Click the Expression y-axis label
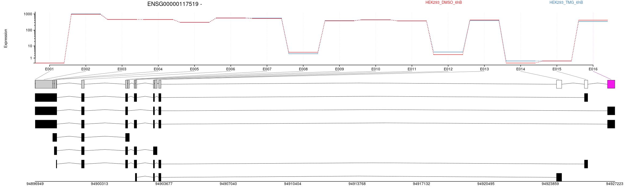Viewport: 644px width, 188px height. pyautogui.click(x=6, y=38)
